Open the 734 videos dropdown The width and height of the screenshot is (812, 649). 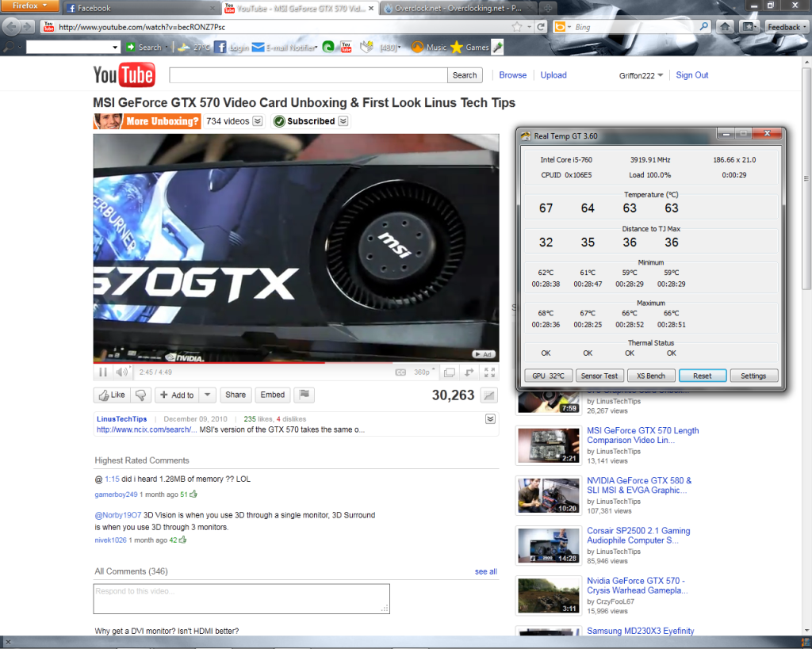(258, 121)
